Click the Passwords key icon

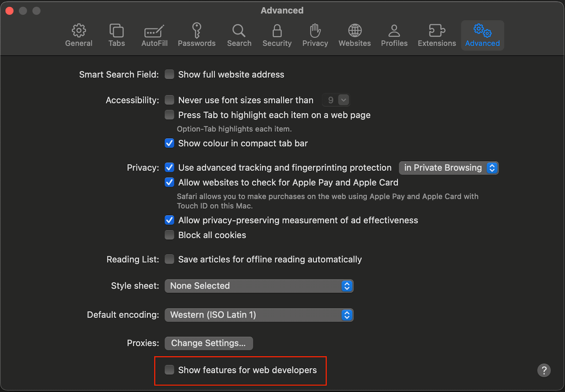(x=197, y=34)
